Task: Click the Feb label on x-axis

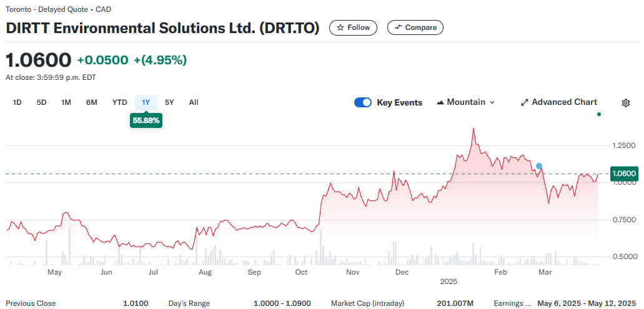Action: [500, 272]
